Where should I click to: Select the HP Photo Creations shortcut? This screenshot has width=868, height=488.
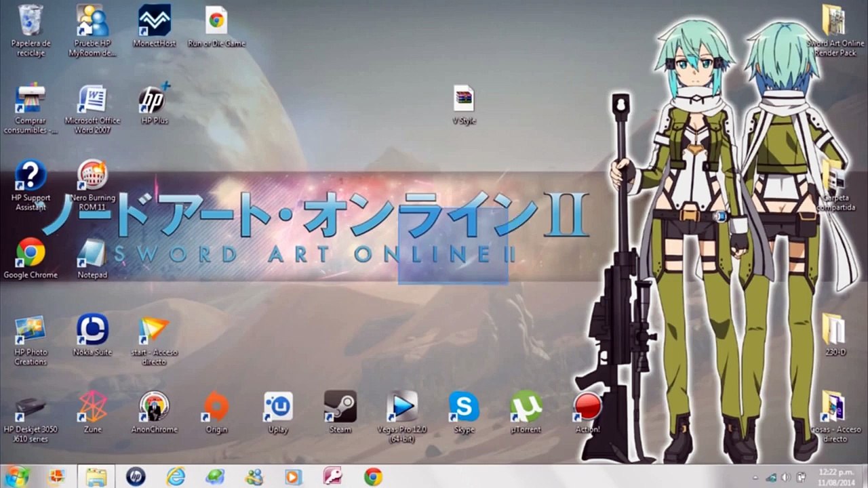click(x=31, y=340)
